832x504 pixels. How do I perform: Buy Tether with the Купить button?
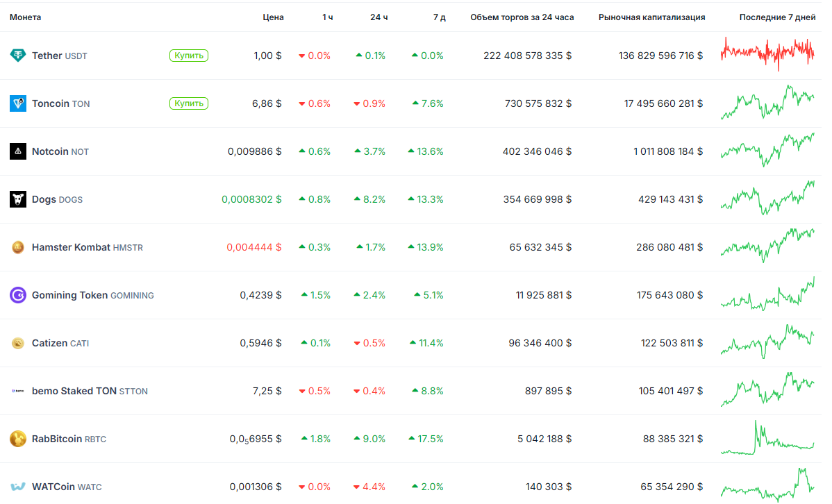click(188, 55)
